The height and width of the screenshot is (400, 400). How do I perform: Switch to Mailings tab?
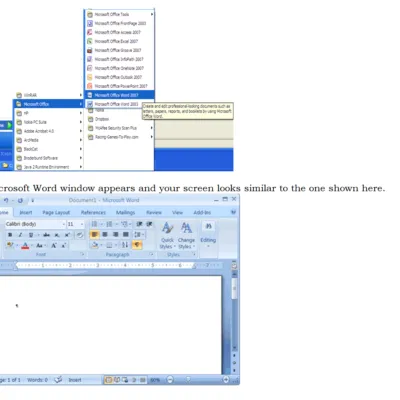pyautogui.click(x=126, y=213)
